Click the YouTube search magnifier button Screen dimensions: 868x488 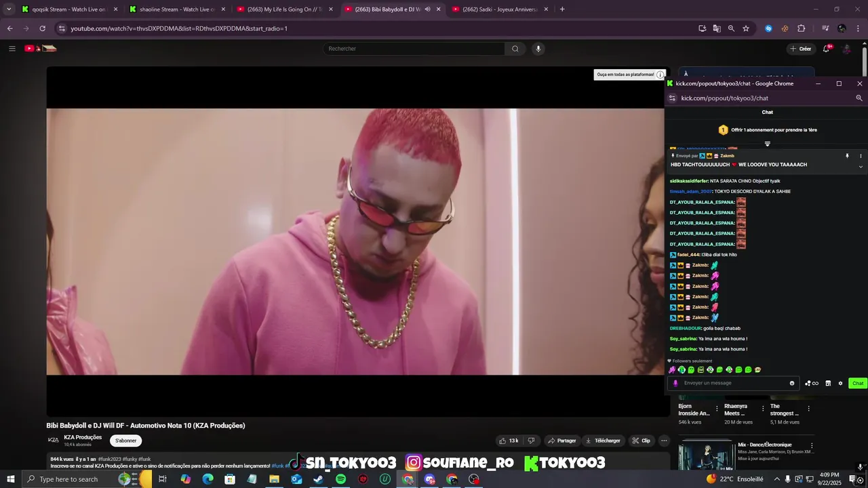pos(515,49)
